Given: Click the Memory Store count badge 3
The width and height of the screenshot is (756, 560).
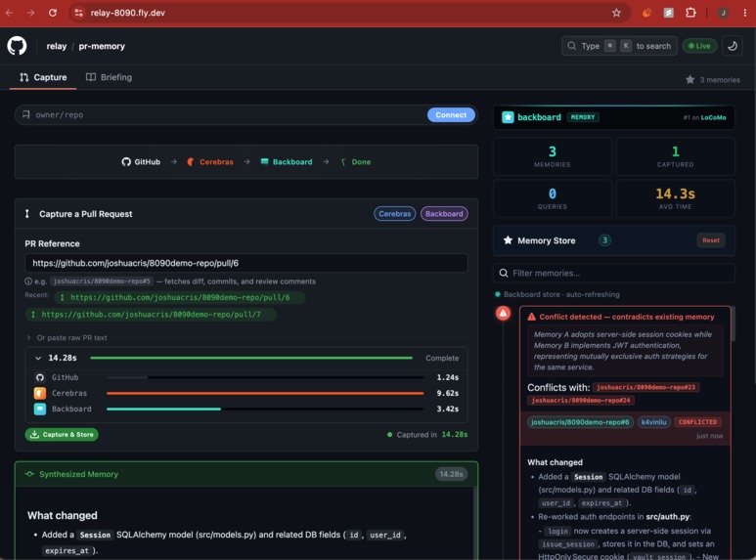Looking at the screenshot, I should (x=604, y=240).
